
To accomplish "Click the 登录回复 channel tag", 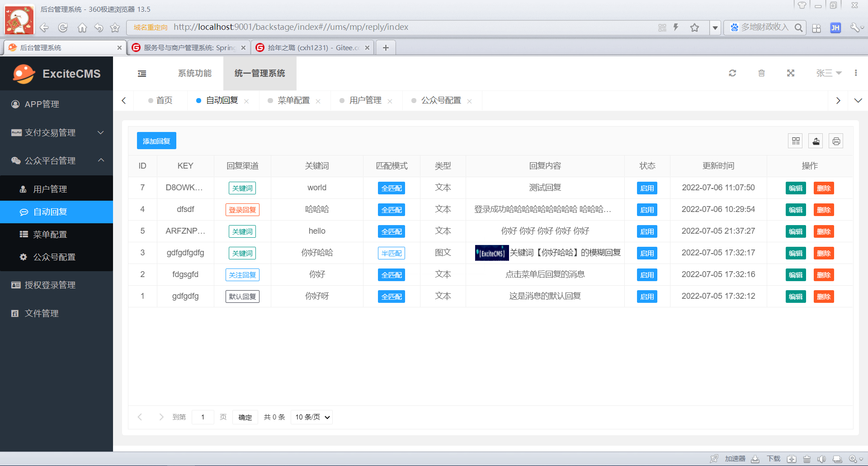I will (242, 210).
